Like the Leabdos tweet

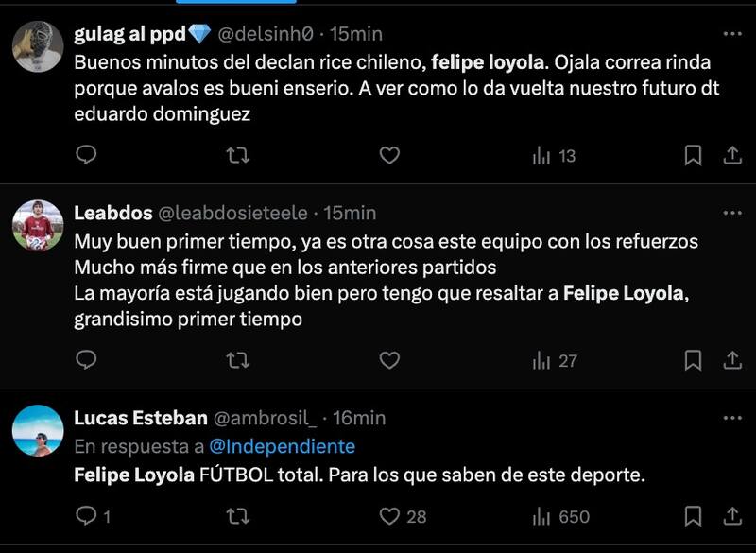(389, 360)
